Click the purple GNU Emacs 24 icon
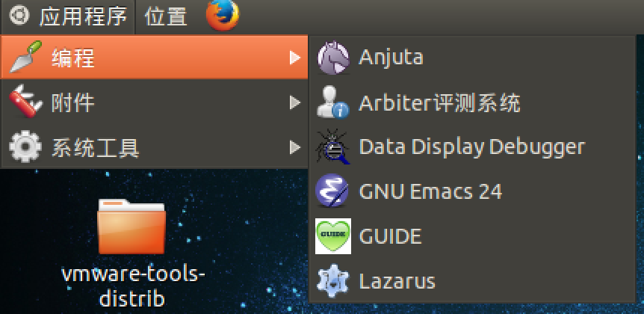Image resolution: width=644 pixels, height=314 pixels. 332,191
